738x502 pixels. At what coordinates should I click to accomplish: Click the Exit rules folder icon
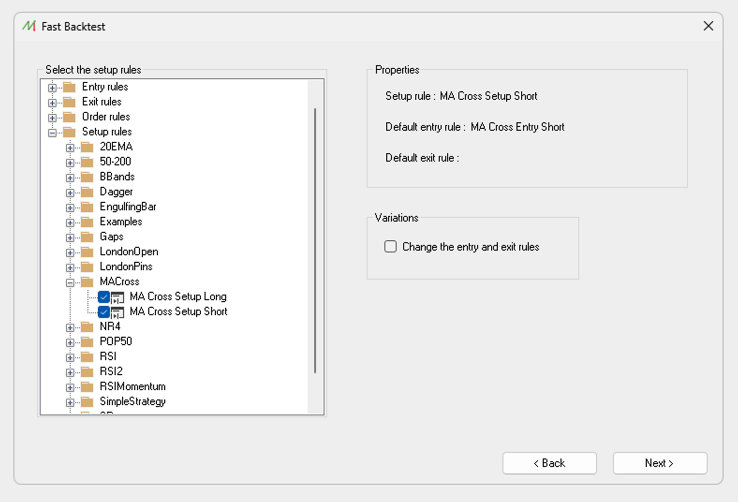click(69, 102)
